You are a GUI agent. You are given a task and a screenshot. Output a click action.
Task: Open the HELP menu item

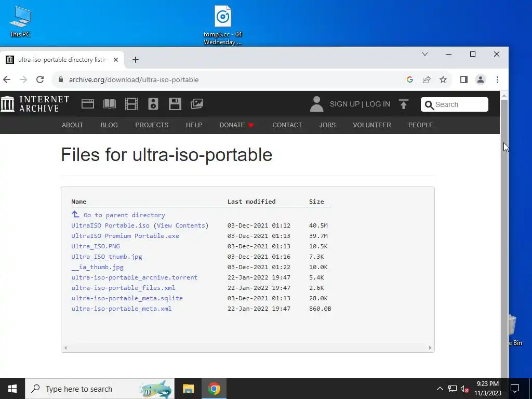pos(194,125)
